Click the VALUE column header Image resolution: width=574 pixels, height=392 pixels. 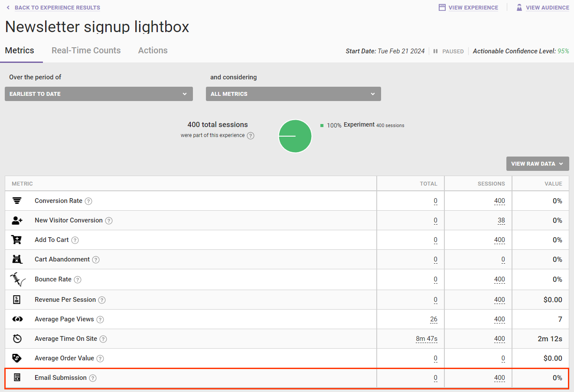[553, 184]
